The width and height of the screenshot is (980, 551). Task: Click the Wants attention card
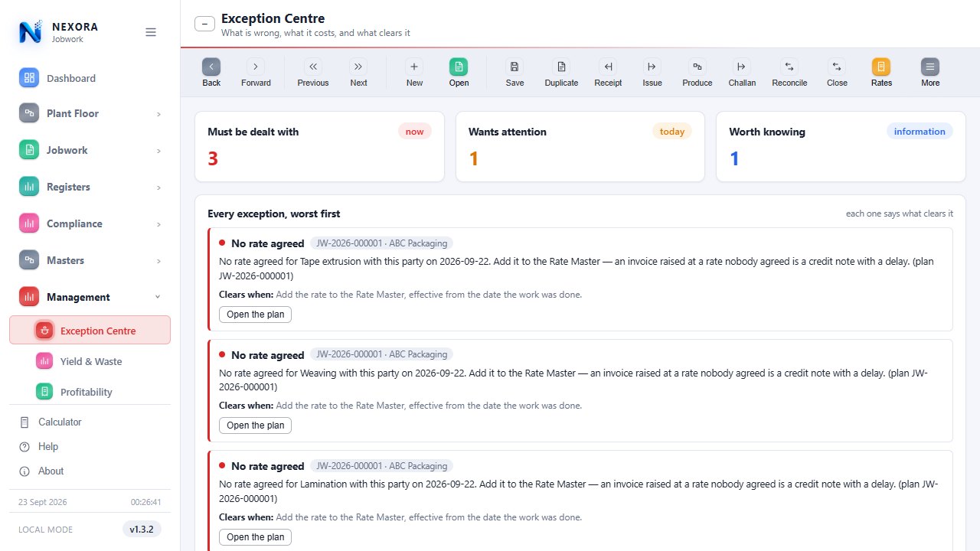(580, 147)
